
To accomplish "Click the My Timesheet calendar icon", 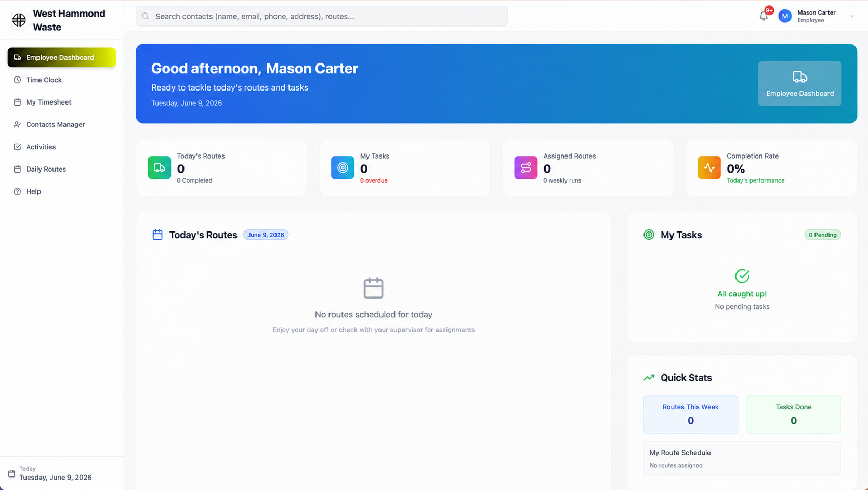I will pos(17,102).
